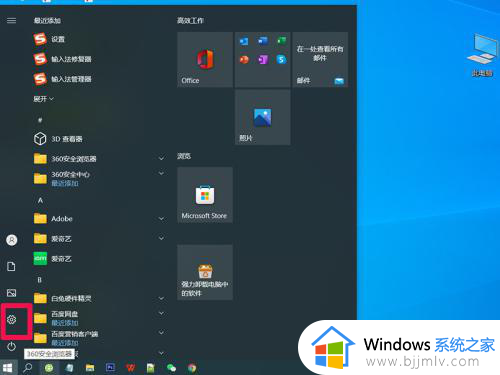Open WPS from the taskbar
500x375 pixels.
pos(131,368)
